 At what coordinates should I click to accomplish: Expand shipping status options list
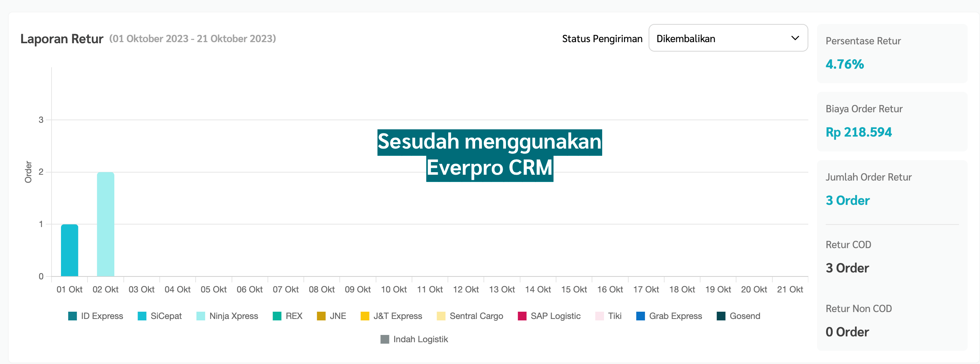[728, 38]
